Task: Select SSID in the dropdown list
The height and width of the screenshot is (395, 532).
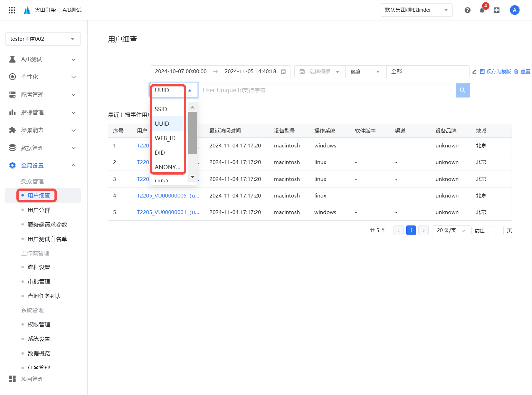Action: point(168,109)
